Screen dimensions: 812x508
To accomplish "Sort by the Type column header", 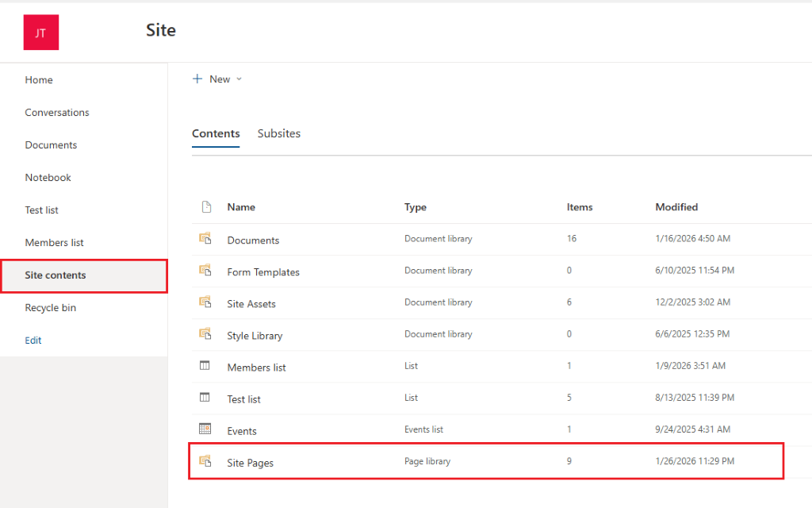I will click(x=416, y=207).
